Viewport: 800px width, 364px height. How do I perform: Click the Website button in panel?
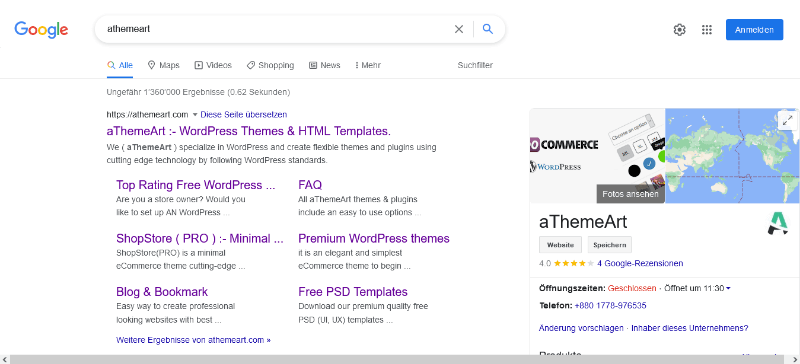point(560,245)
